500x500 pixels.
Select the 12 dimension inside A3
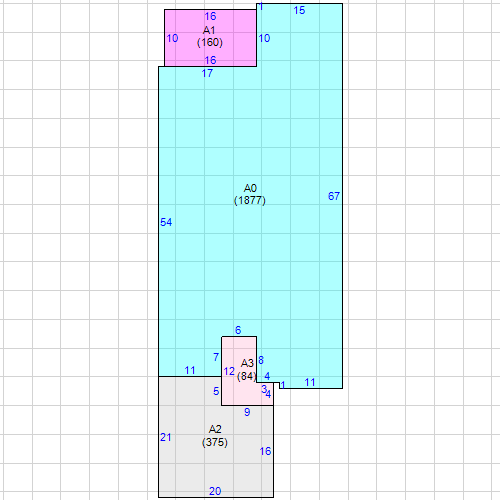tap(229, 371)
